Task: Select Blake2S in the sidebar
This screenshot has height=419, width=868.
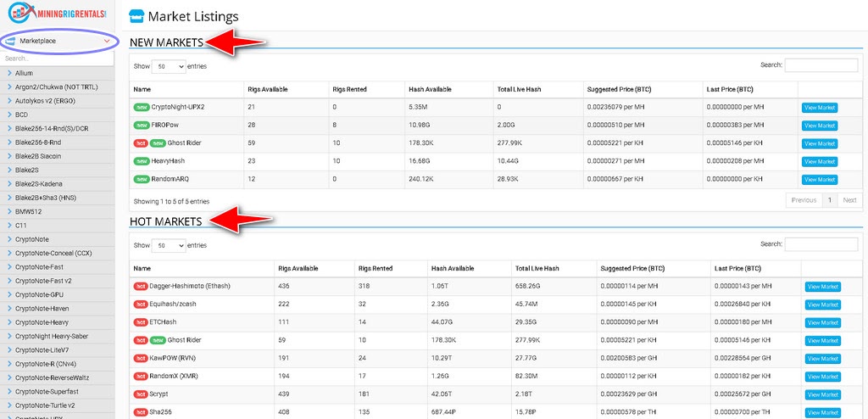Action: pyautogui.click(x=58, y=170)
